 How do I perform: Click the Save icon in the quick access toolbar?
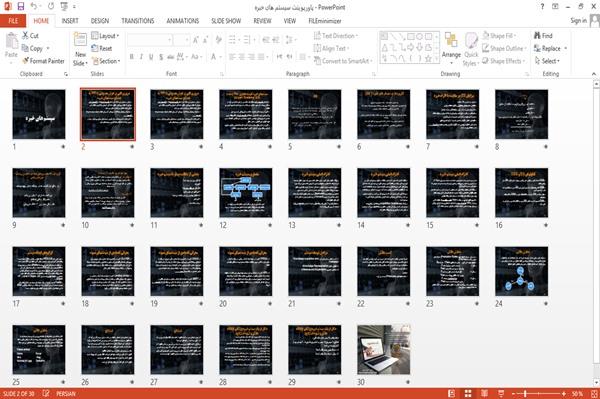tap(21, 7)
